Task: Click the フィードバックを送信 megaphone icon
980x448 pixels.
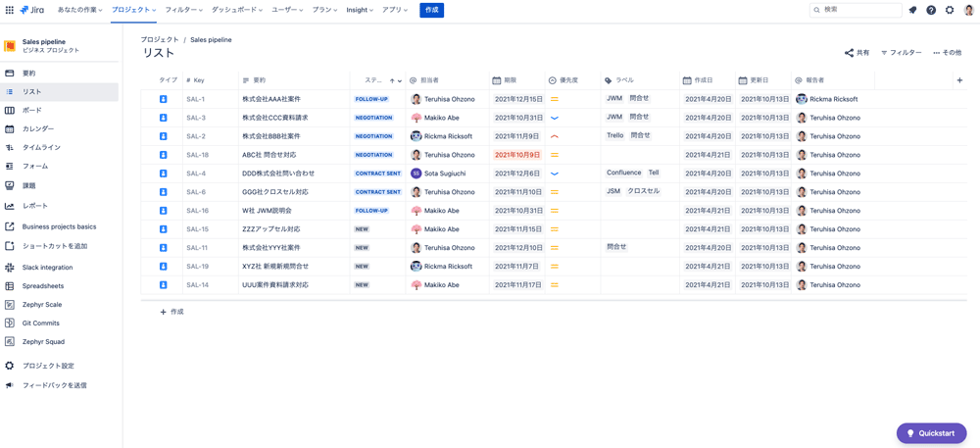Action: point(10,385)
